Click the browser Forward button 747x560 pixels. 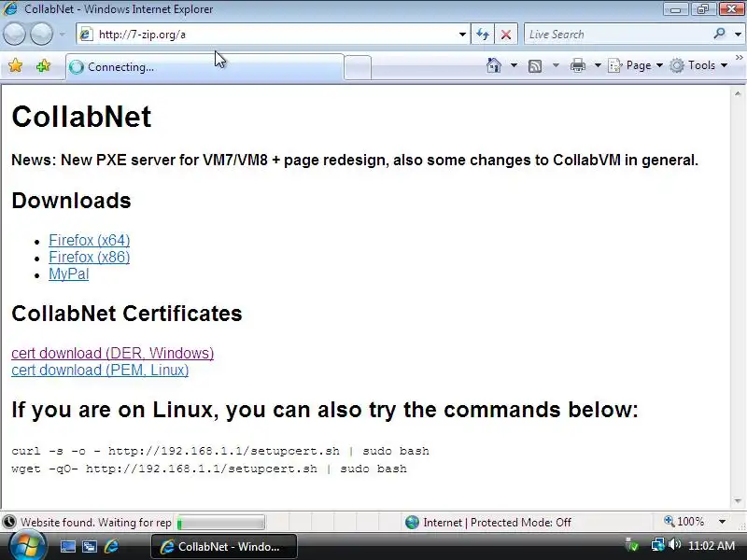[x=42, y=35]
